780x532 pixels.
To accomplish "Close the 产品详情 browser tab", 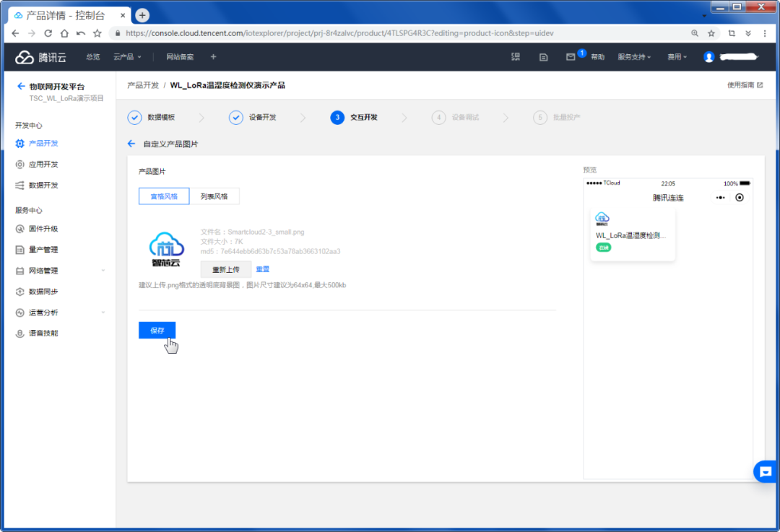I will [x=123, y=15].
